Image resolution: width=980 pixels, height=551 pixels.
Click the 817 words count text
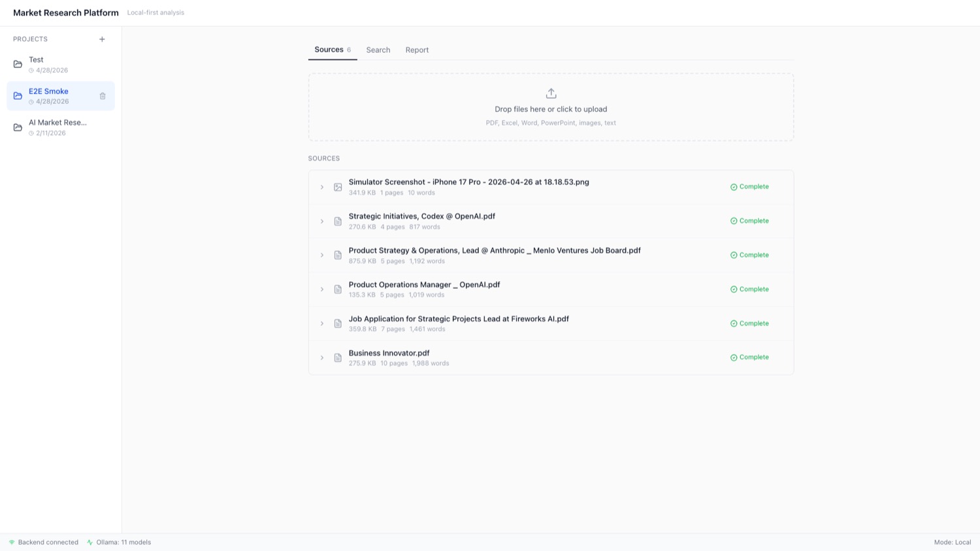tap(425, 227)
